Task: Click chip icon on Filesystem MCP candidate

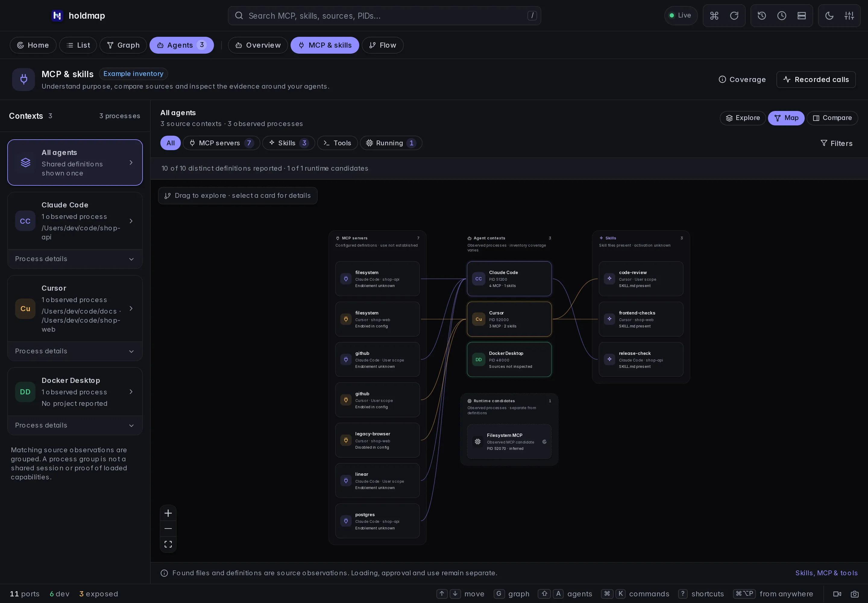Action: [478, 442]
